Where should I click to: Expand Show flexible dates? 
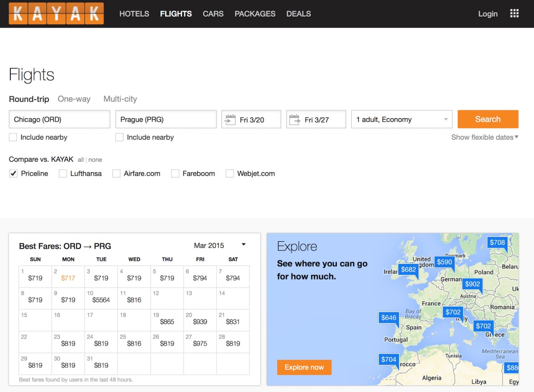[x=484, y=137]
